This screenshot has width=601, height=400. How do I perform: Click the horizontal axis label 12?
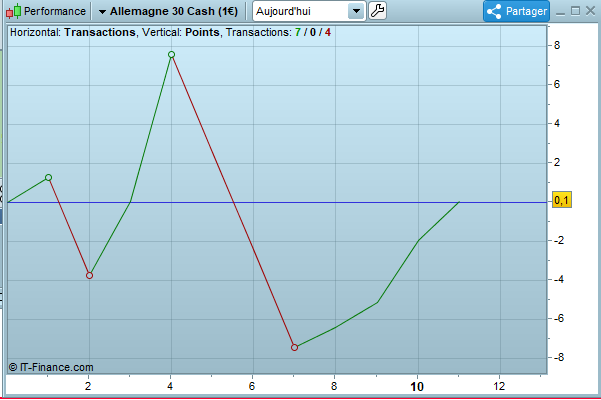(x=499, y=386)
